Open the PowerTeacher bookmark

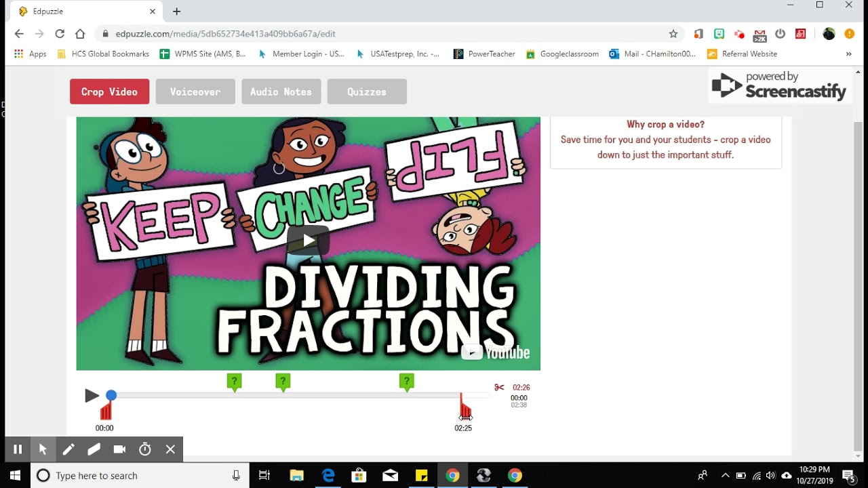point(485,54)
